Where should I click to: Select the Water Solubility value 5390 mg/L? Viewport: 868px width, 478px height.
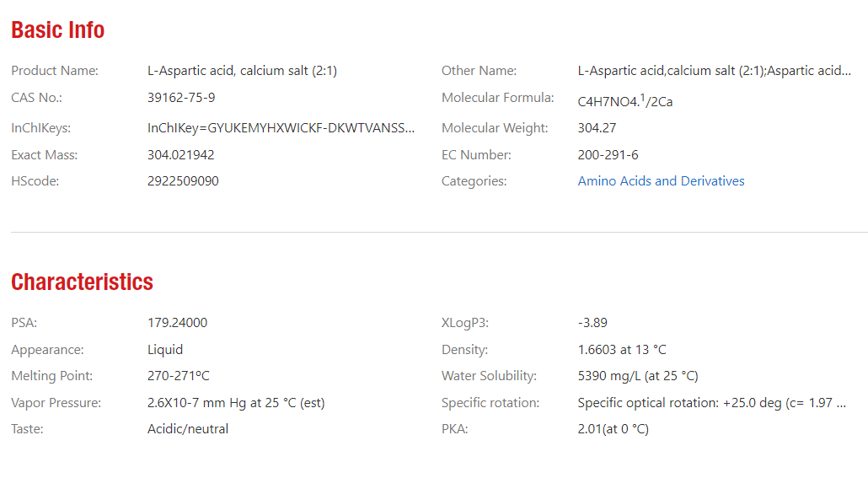[638, 376]
